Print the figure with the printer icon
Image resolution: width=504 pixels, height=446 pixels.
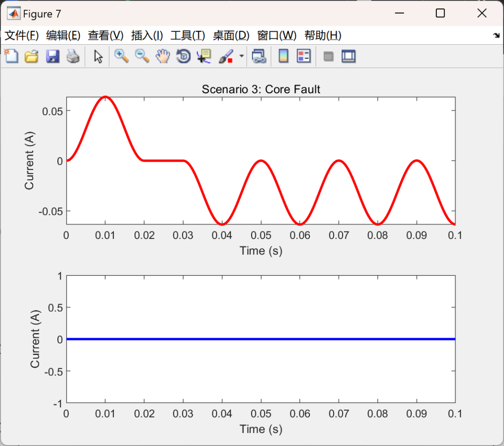coord(73,56)
